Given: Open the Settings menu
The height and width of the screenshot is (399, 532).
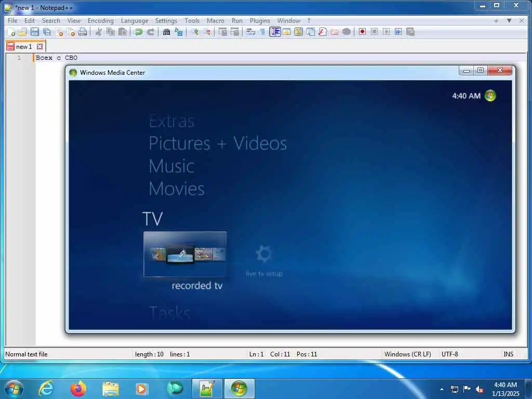Looking at the screenshot, I should coord(166,21).
